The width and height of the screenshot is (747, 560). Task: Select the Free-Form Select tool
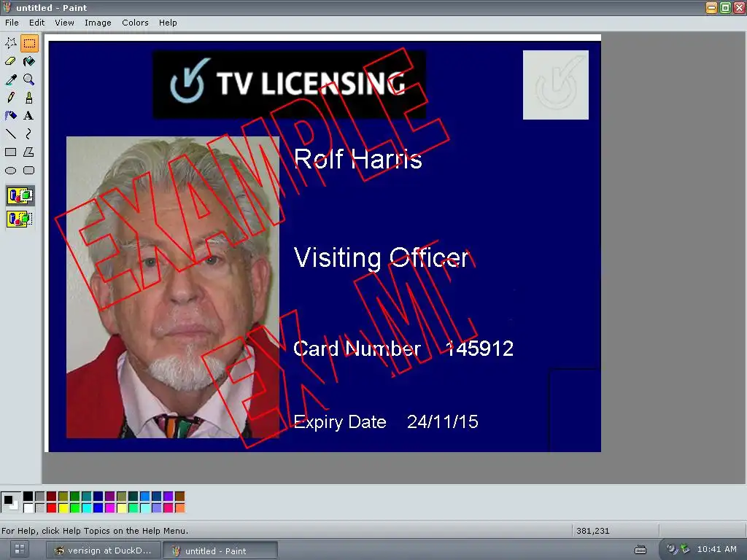(10, 43)
